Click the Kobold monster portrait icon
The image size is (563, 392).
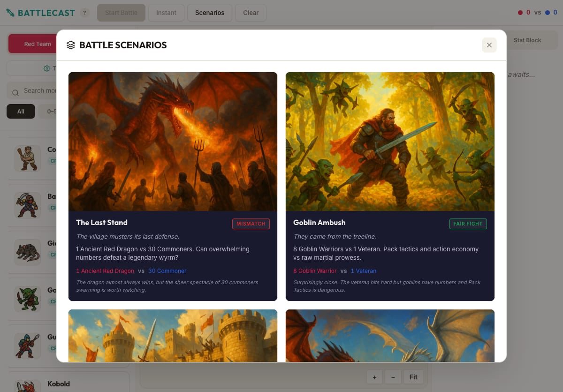[27, 386]
